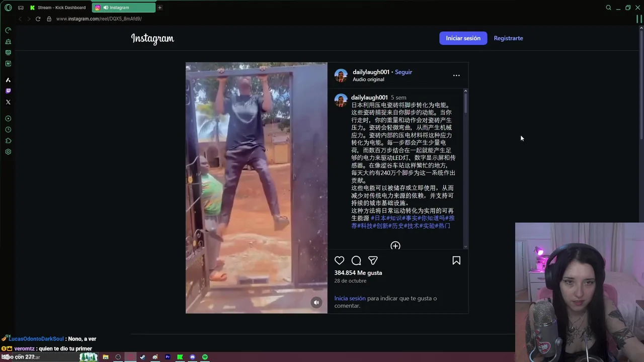Click the 5 sem timestamp in the caption
This screenshot has height=362, width=644.
(398, 98)
